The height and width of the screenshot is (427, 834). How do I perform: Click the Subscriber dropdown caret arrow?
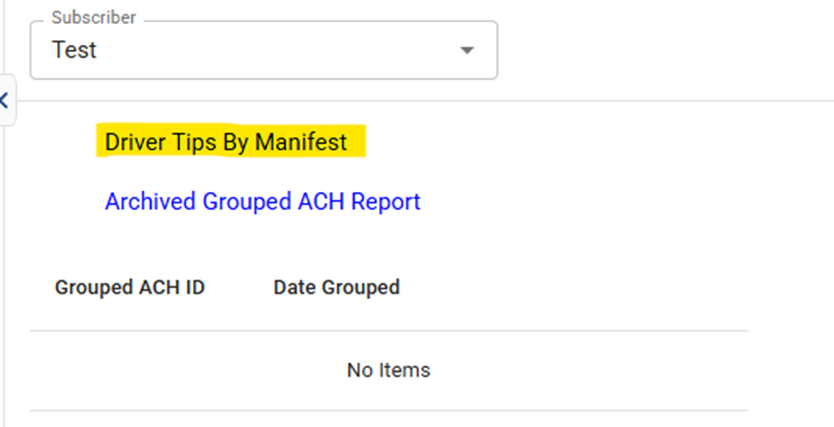point(466,51)
